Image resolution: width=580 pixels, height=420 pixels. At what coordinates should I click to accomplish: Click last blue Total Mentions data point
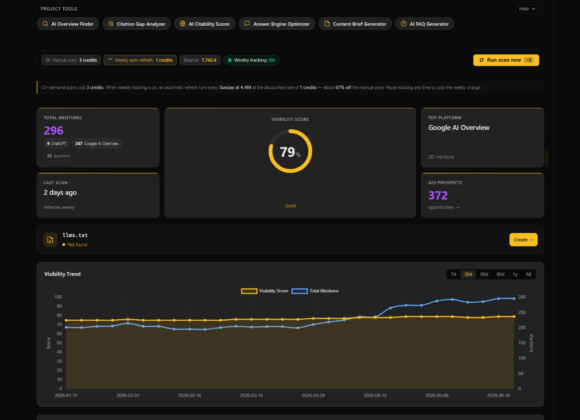pos(514,299)
